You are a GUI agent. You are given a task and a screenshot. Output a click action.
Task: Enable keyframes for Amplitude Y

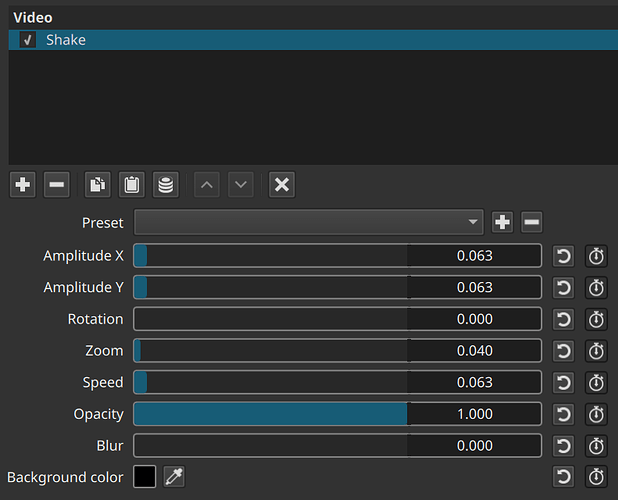596,288
